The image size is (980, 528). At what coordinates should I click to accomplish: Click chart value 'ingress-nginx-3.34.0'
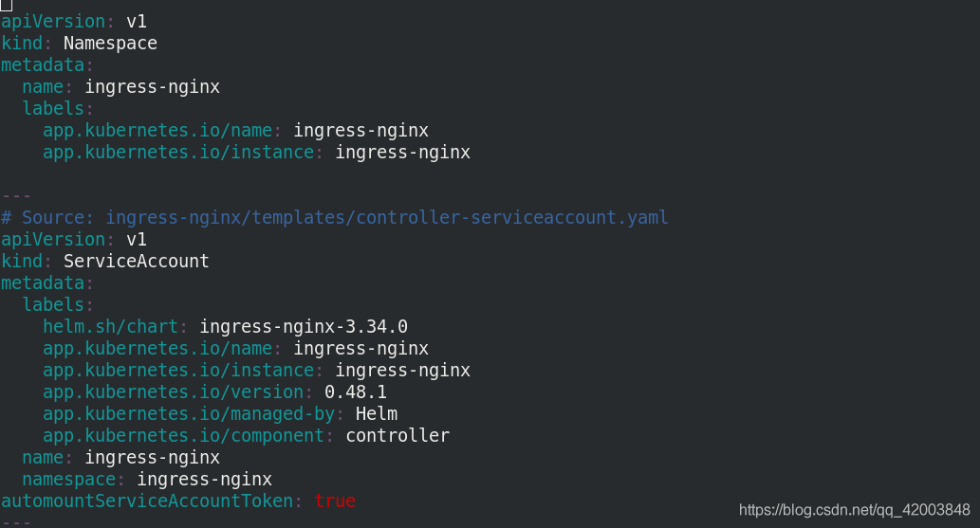304,327
